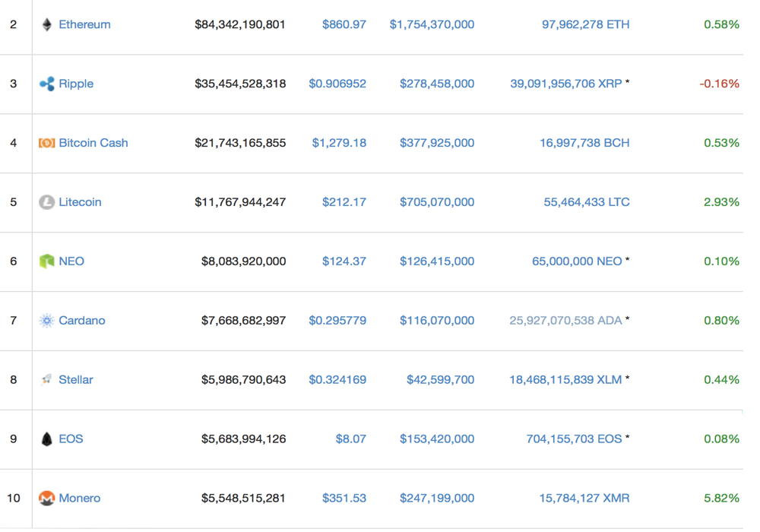Click Cardano volume $116,070,000
The height and width of the screenshot is (532, 760).
(x=437, y=320)
